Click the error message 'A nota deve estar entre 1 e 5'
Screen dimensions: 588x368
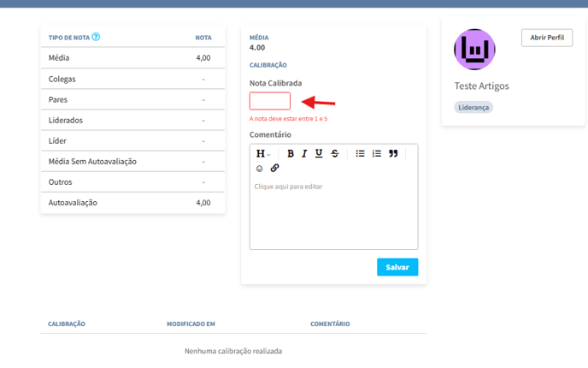tap(288, 119)
